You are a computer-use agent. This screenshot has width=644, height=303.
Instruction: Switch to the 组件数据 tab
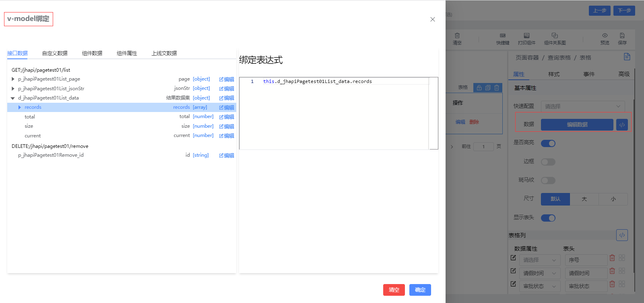92,53
